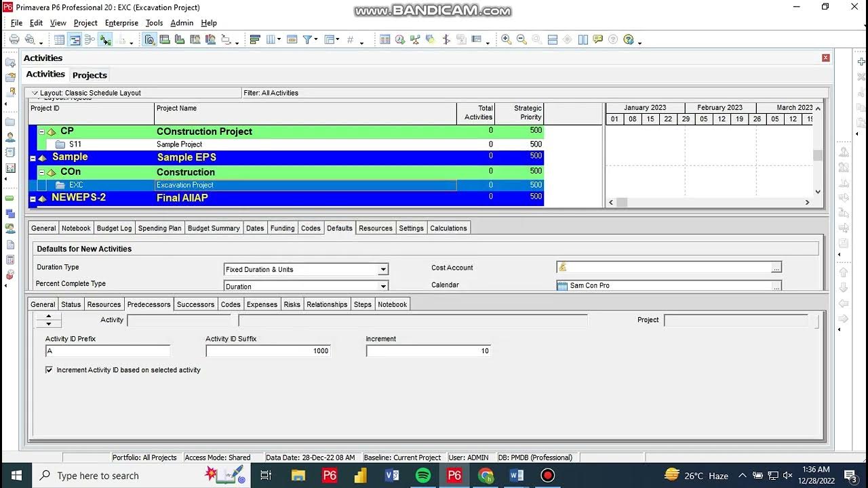
Task: Open the Tracking sidebar chart icon
Action: (x=10, y=168)
